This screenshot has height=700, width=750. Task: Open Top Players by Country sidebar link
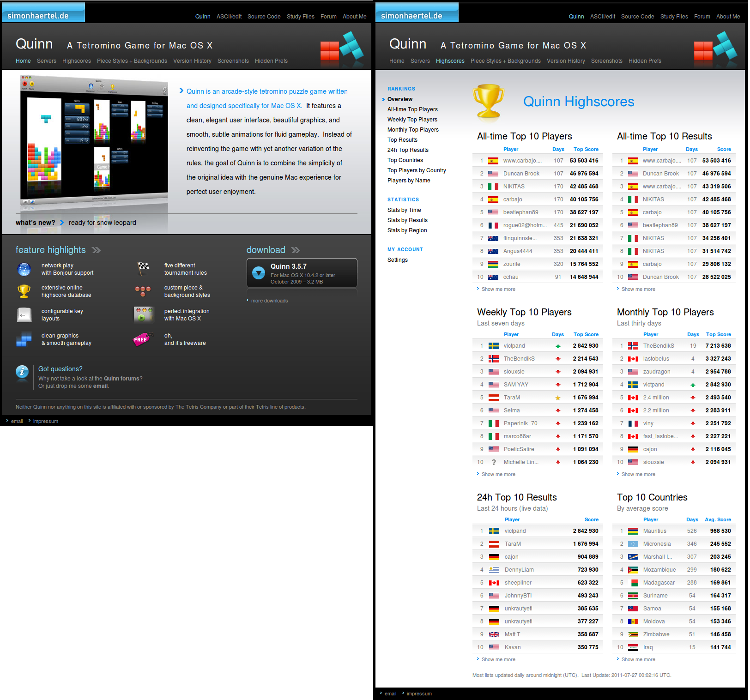[x=417, y=170]
